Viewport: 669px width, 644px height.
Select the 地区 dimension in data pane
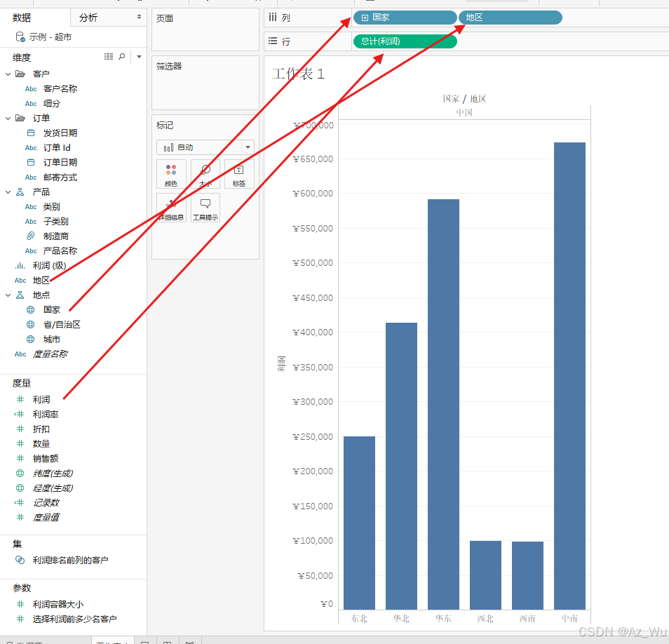(41, 281)
